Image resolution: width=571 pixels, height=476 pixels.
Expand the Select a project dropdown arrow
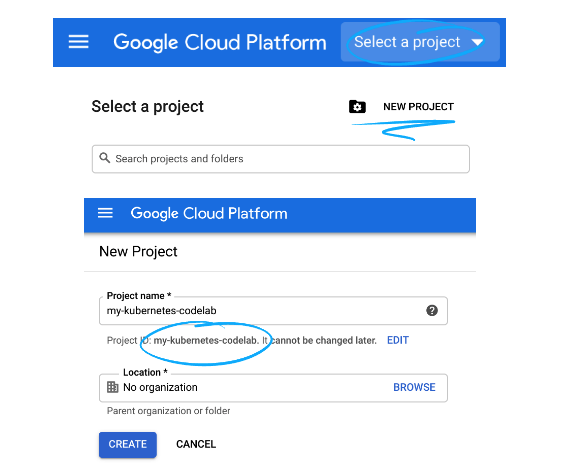pyautogui.click(x=477, y=43)
